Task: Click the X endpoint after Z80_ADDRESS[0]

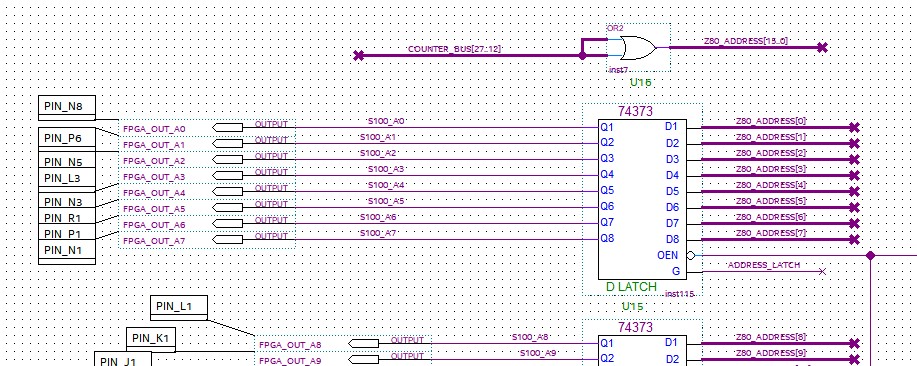Action: tap(854, 127)
